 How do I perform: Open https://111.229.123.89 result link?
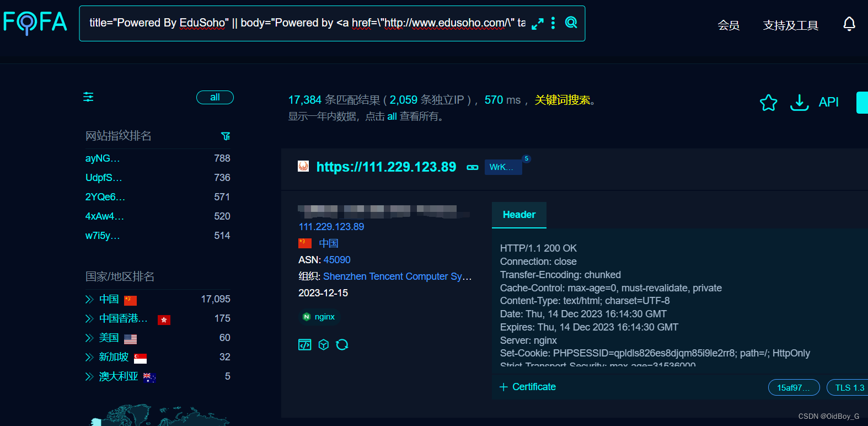pyautogui.click(x=386, y=167)
